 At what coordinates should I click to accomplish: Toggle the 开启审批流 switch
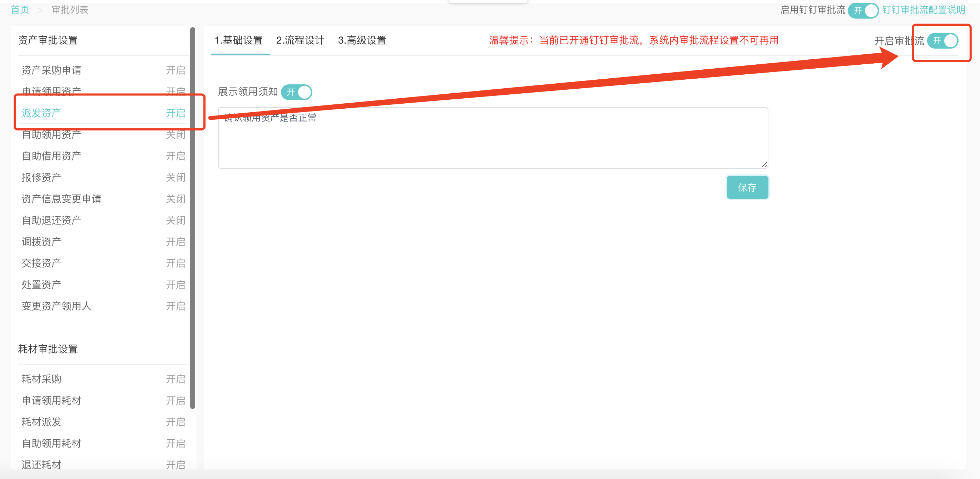click(x=942, y=41)
